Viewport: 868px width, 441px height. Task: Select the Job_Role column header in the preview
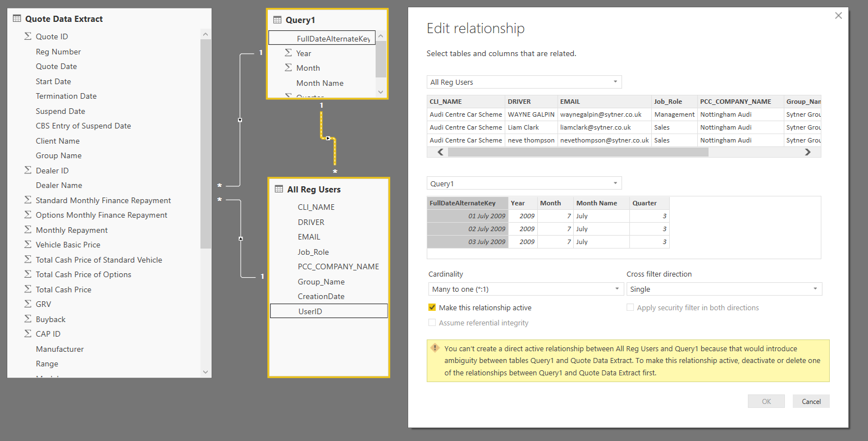pyautogui.click(x=674, y=102)
